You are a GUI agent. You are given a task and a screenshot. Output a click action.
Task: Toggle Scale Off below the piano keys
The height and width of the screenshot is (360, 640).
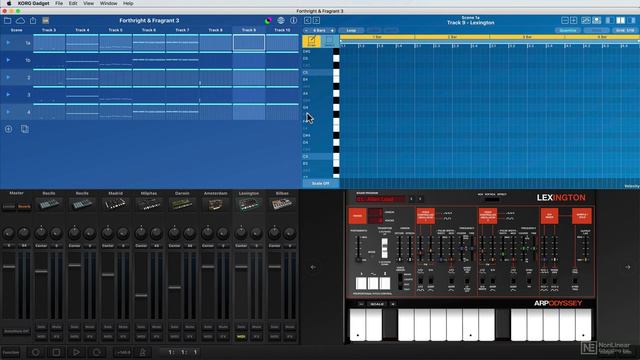(320, 184)
